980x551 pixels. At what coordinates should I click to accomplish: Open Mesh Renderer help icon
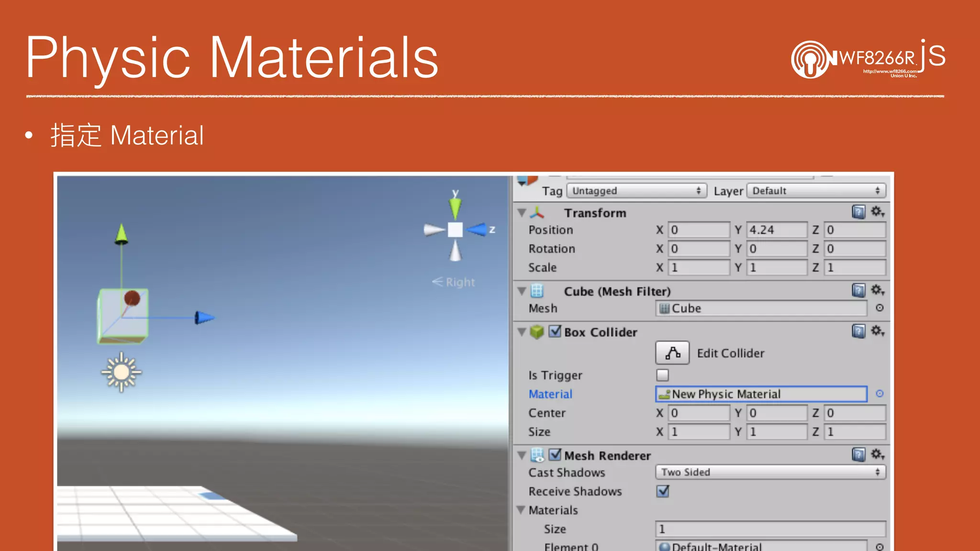pyautogui.click(x=858, y=454)
